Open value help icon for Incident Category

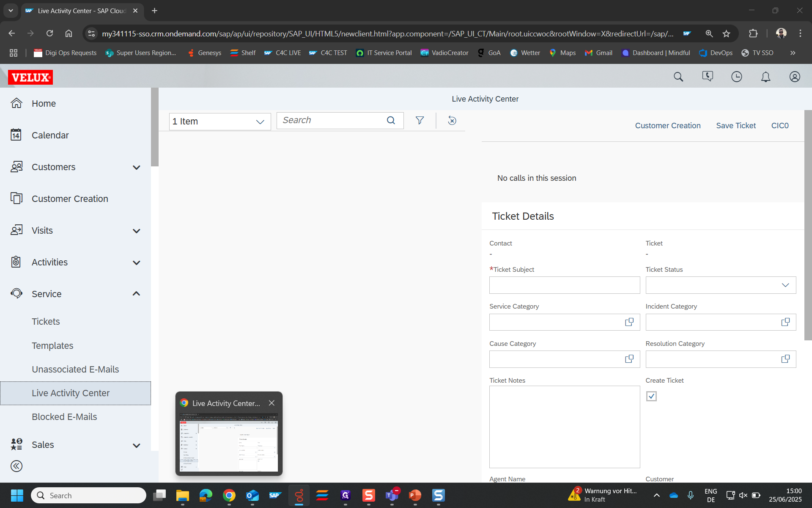[785, 322]
